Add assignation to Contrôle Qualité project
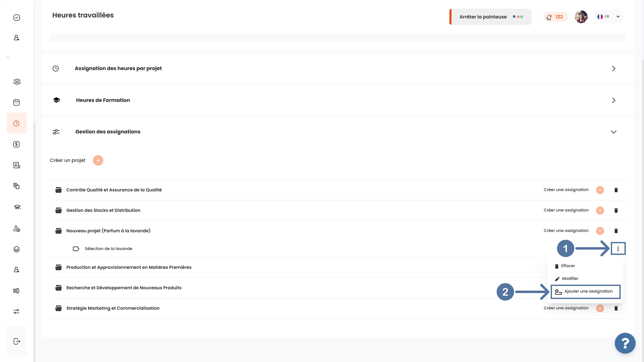Viewport: 644px width, 362px height. 600,190
